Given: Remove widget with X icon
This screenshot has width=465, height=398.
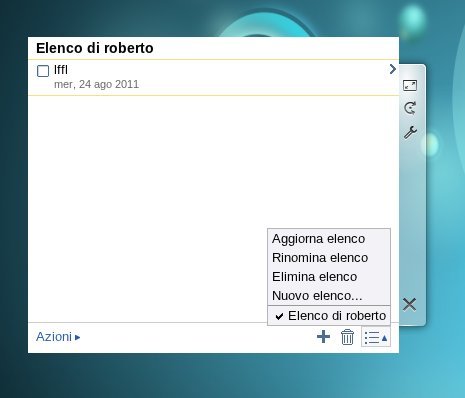Looking at the screenshot, I should click(x=409, y=304).
